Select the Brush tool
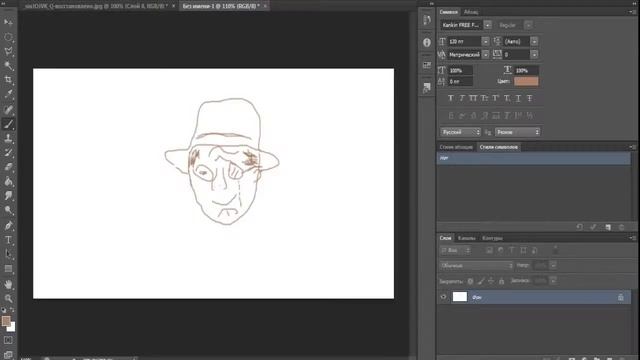This screenshot has height=360, width=640. tap(8, 124)
